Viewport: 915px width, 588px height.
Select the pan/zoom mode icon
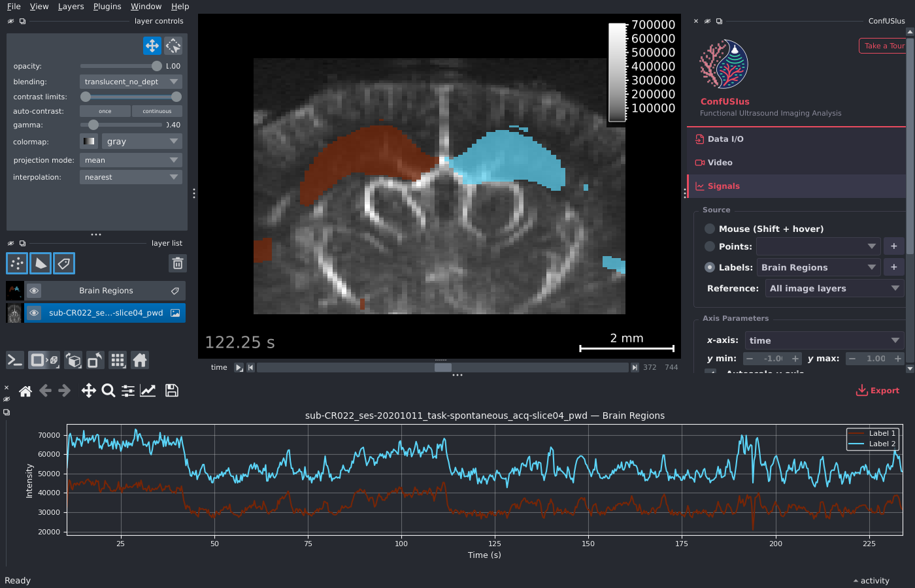[152, 46]
